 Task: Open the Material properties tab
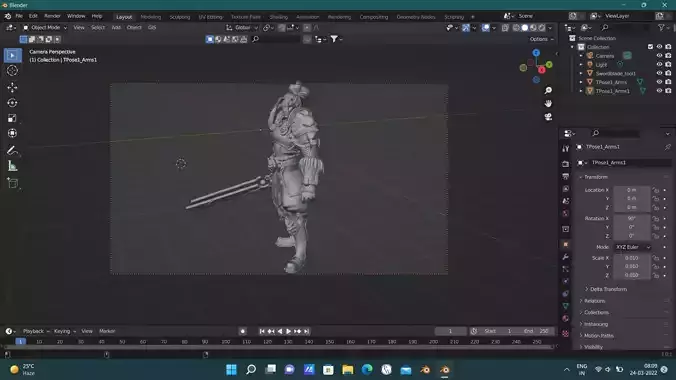566,319
